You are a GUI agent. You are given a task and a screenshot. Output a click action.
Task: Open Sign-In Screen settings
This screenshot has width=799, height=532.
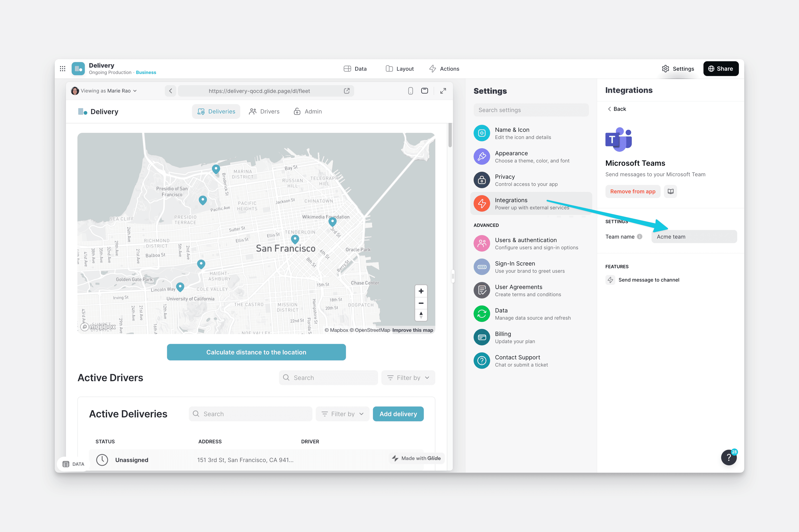pyautogui.click(x=531, y=267)
